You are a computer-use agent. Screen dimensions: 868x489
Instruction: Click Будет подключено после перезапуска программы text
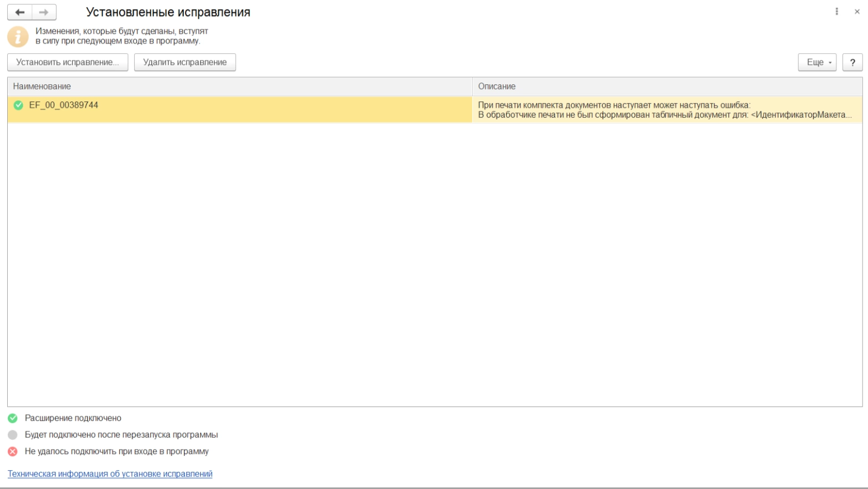[121, 435]
